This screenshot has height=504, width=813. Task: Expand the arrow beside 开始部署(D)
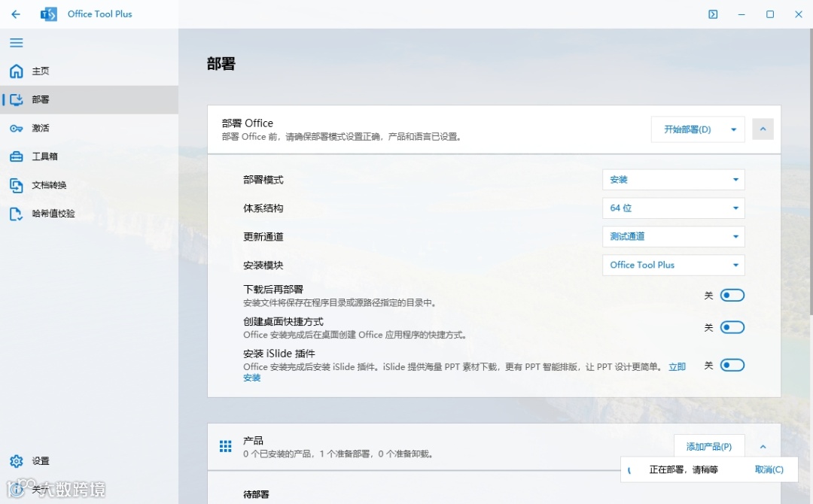coord(734,129)
